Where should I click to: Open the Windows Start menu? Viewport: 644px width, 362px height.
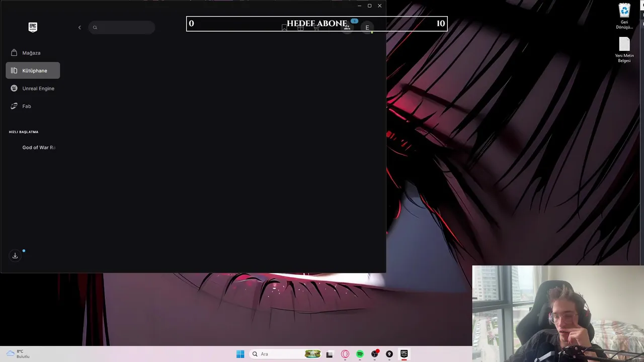point(240,354)
